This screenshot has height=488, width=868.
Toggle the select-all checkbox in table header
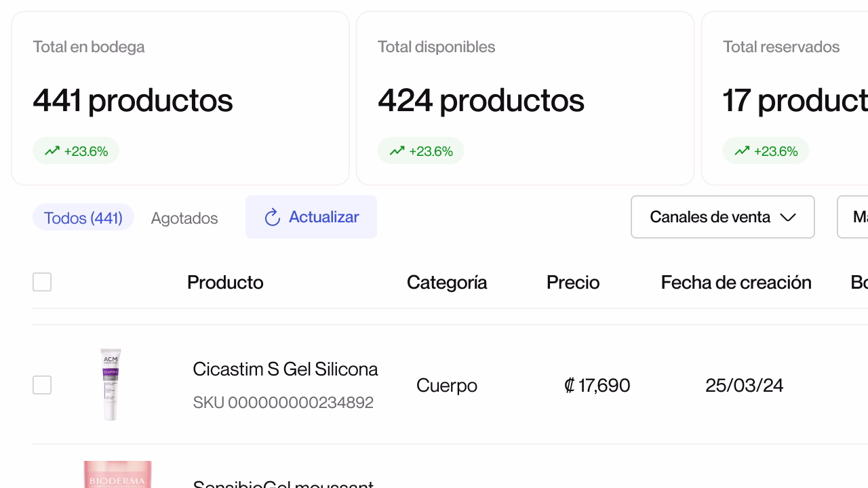(42, 282)
